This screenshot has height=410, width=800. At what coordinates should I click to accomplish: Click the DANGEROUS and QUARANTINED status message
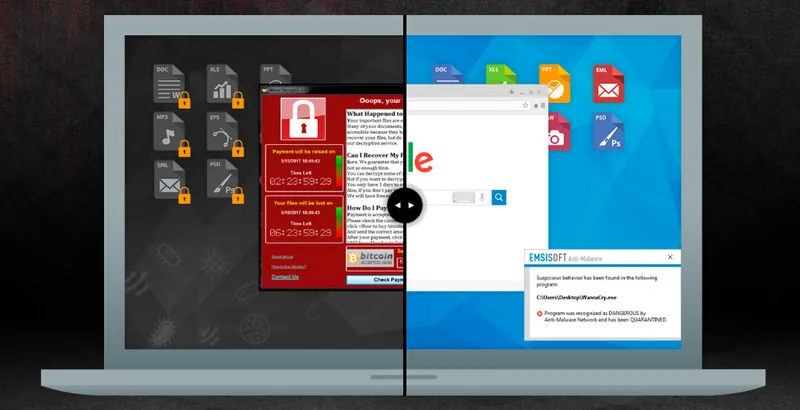[x=606, y=317]
